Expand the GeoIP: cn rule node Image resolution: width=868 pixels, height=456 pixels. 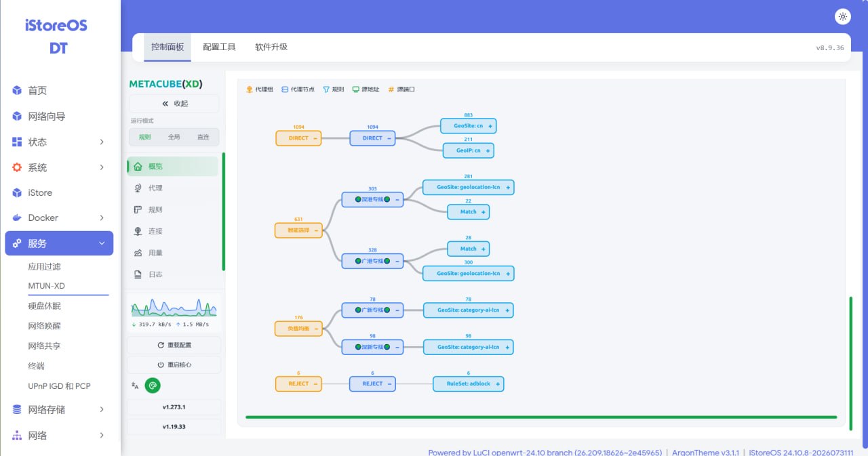coord(488,150)
